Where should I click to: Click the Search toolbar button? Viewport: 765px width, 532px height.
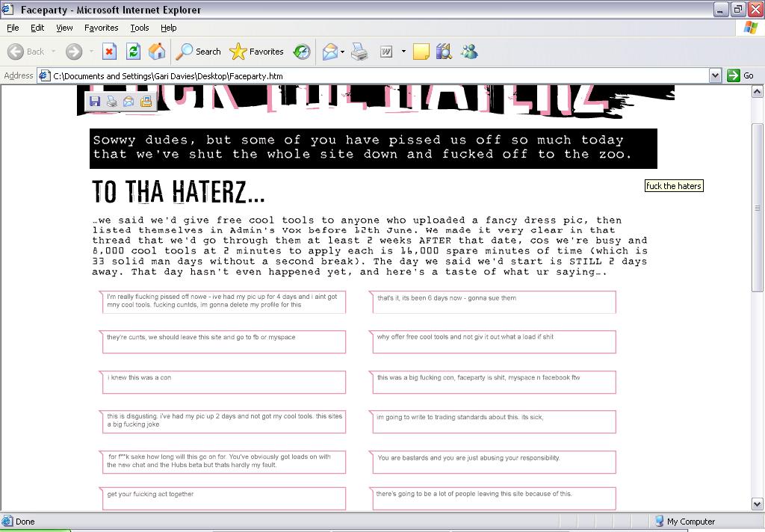199,52
